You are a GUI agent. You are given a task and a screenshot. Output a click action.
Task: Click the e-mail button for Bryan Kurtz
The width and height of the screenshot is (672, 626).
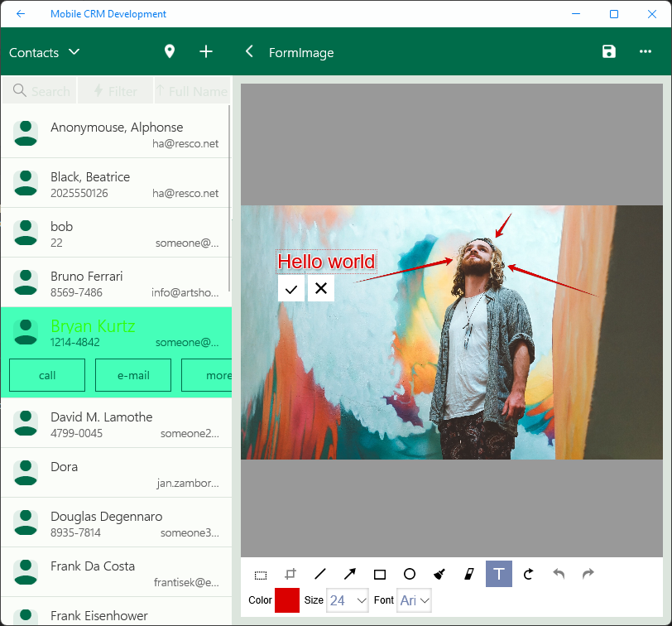[x=133, y=375]
